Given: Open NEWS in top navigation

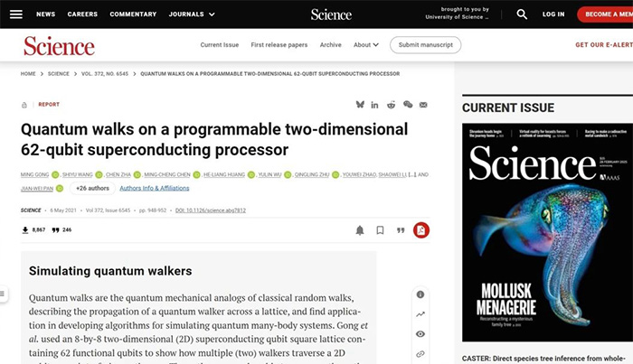Looking at the screenshot, I should pos(45,14).
